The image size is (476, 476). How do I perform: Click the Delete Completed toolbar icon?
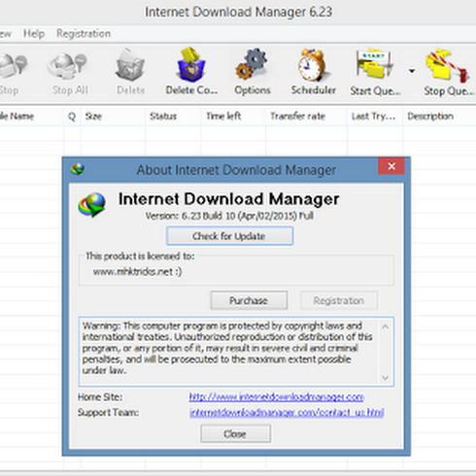[x=191, y=65]
